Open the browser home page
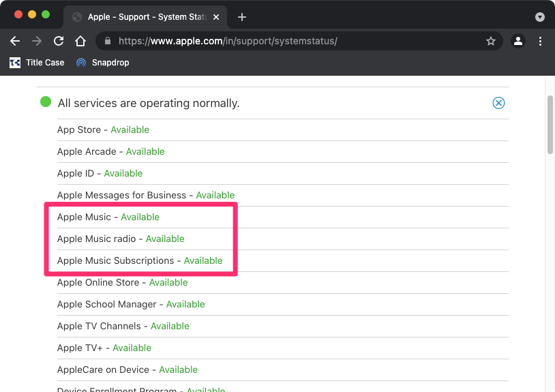555x392 pixels. 80,41
